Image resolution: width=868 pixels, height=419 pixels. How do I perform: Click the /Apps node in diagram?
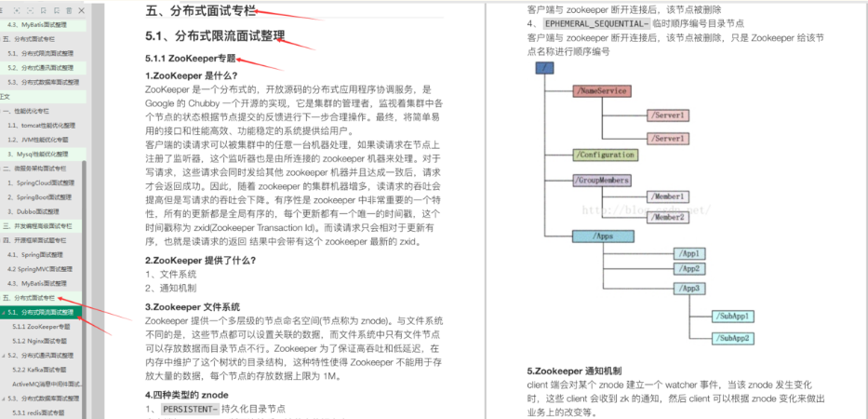tap(603, 237)
